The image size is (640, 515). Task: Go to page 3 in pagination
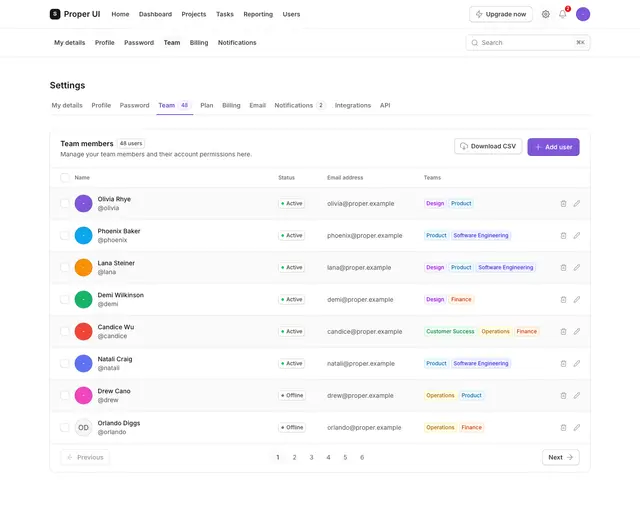(x=311, y=457)
